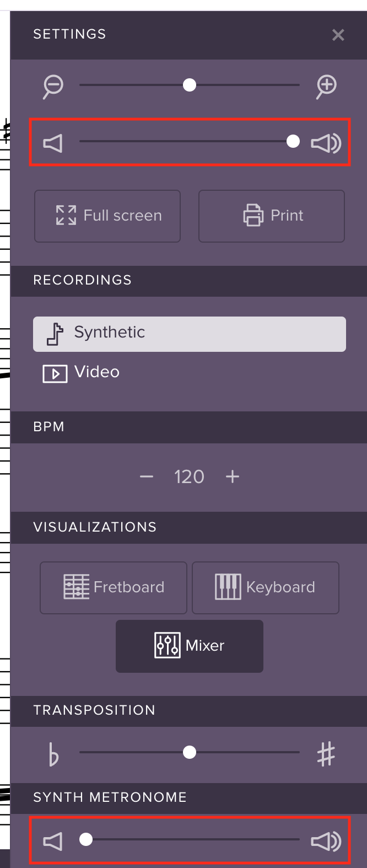Click the quiet speaker icon under Synth Metronome
The height and width of the screenshot is (868, 367).
pos(53,842)
